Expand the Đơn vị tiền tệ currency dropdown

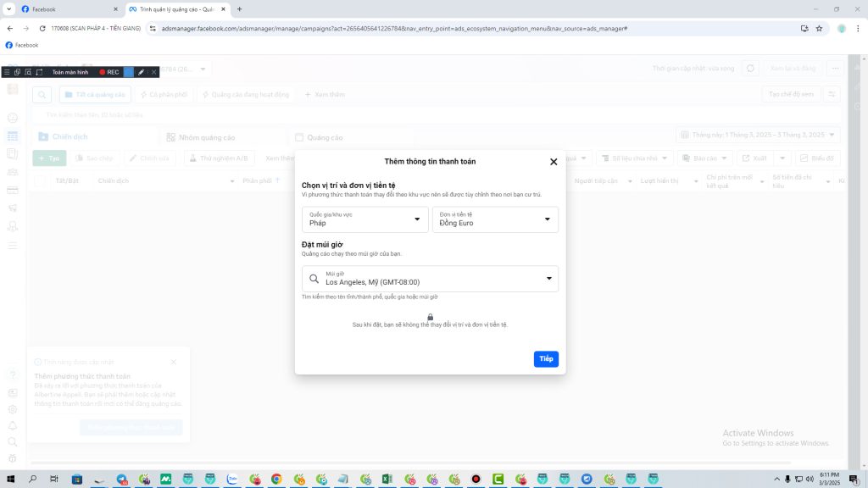point(495,219)
